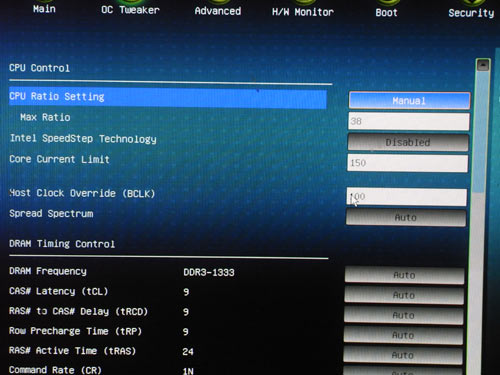
Task: Click the DDR3-1333 frequency value
Action: point(209,273)
